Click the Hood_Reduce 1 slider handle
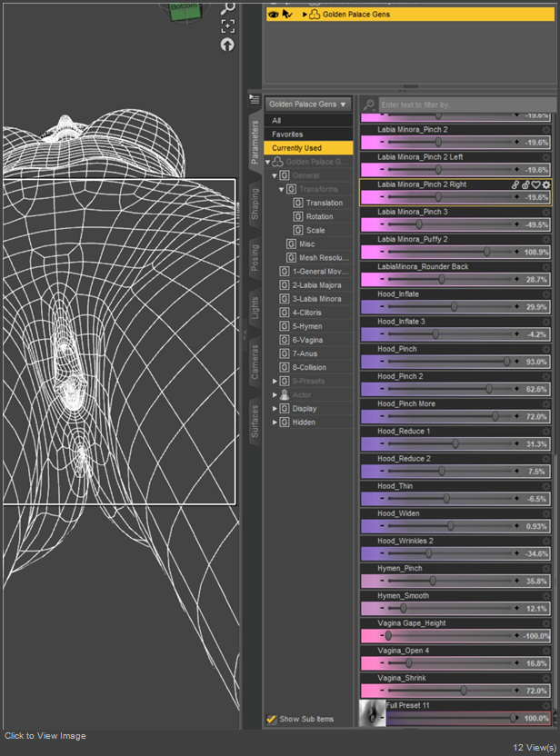Screen dimensions: 560x756 click(455, 443)
